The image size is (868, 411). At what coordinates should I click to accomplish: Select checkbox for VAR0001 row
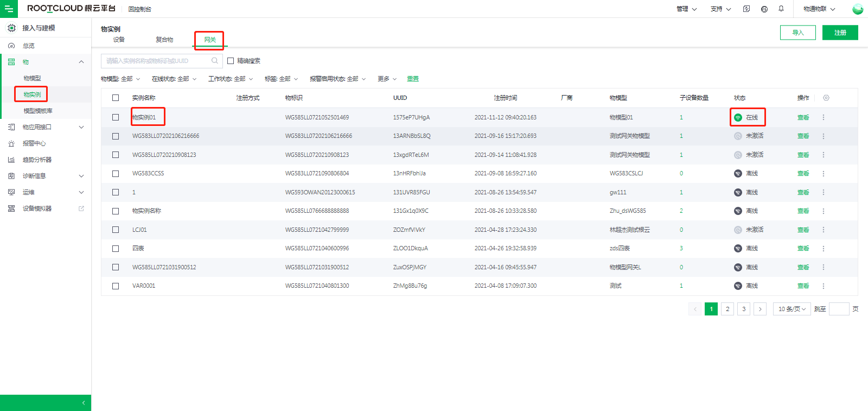tap(116, 286)
